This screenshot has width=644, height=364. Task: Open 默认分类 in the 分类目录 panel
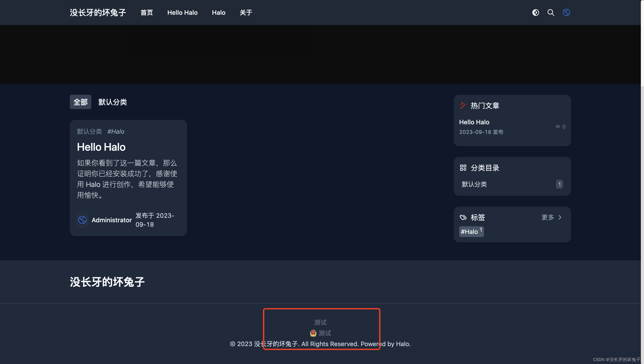pos(474,184)
